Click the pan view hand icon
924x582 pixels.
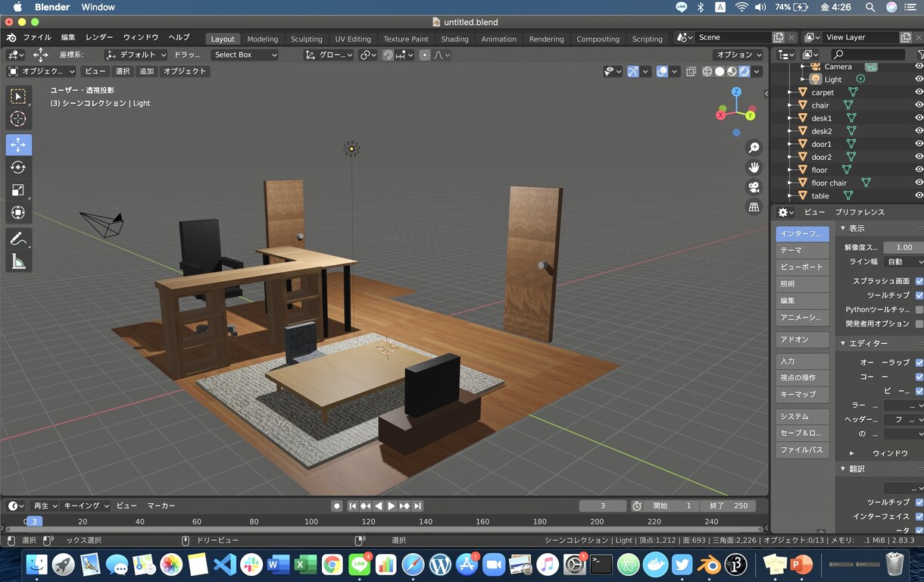754,167
